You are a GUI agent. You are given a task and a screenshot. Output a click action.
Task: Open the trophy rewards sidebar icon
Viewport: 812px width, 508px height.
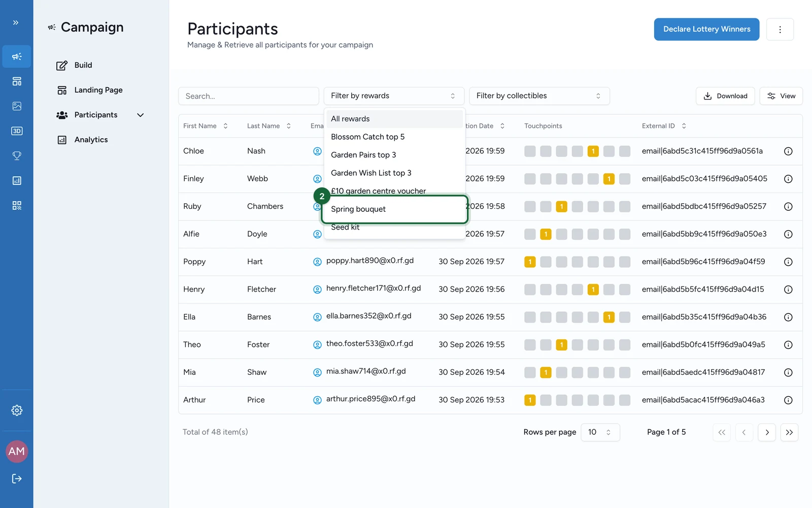[17, 156]
